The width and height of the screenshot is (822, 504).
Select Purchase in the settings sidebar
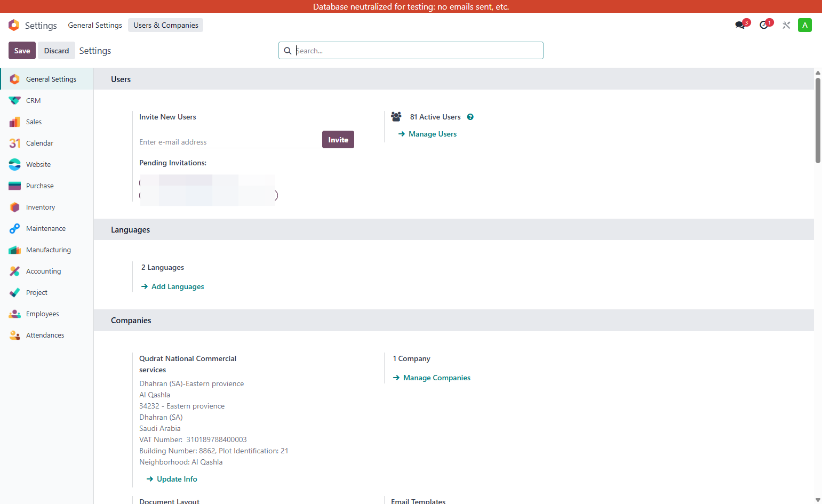click(x=47, y=186)
